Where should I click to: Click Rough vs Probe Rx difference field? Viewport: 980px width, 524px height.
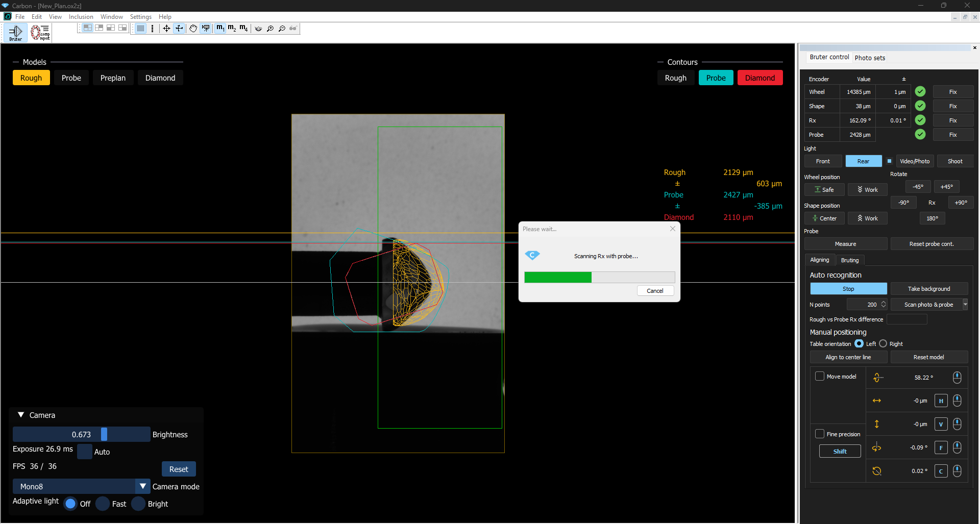pos(907,319)
